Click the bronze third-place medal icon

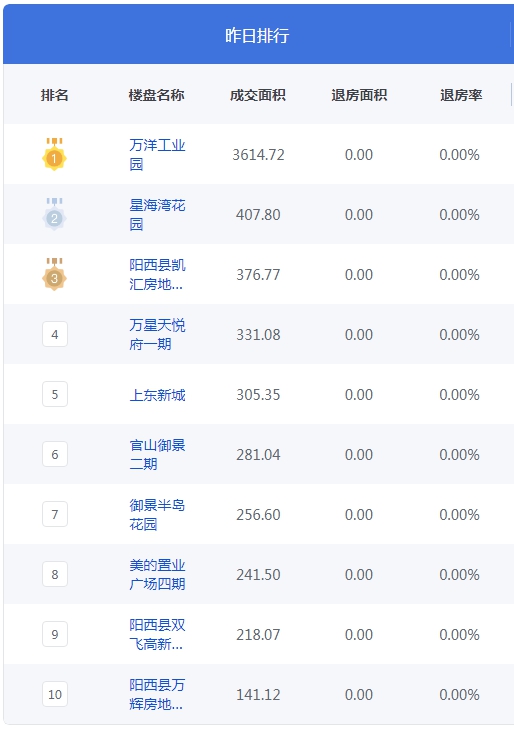pos(54,274)
